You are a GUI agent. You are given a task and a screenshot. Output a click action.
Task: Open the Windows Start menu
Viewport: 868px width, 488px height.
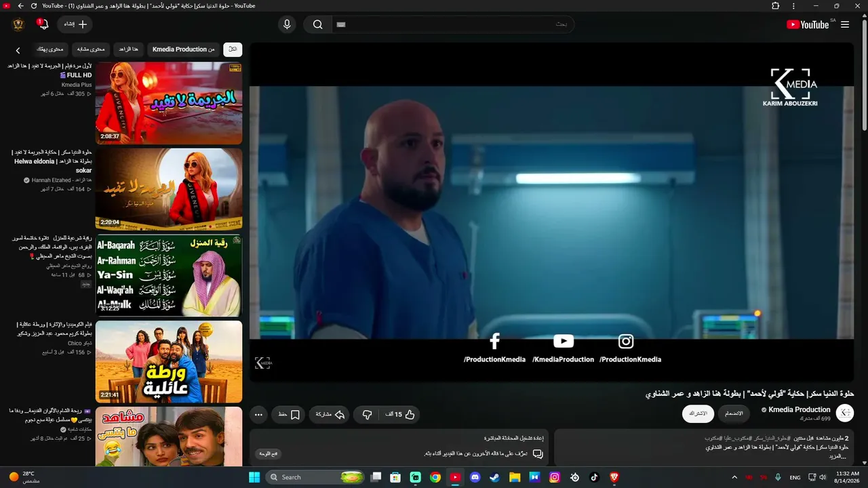click(254, 477)
